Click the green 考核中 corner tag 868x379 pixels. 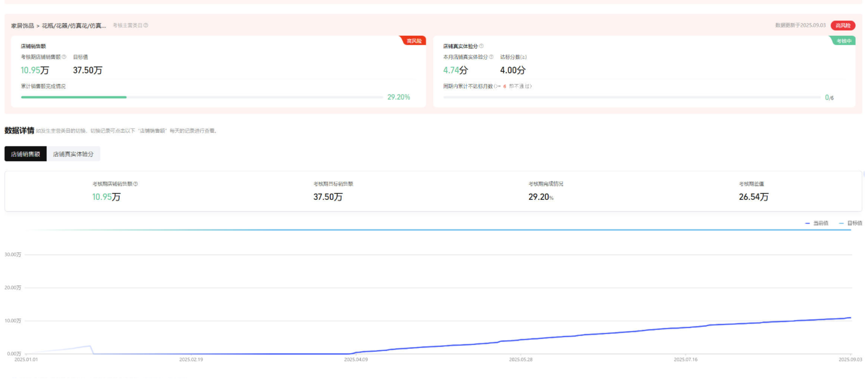843,41
